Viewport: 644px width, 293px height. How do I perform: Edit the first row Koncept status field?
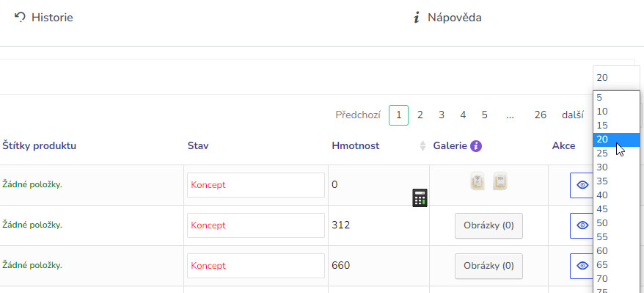click(256, 185)
